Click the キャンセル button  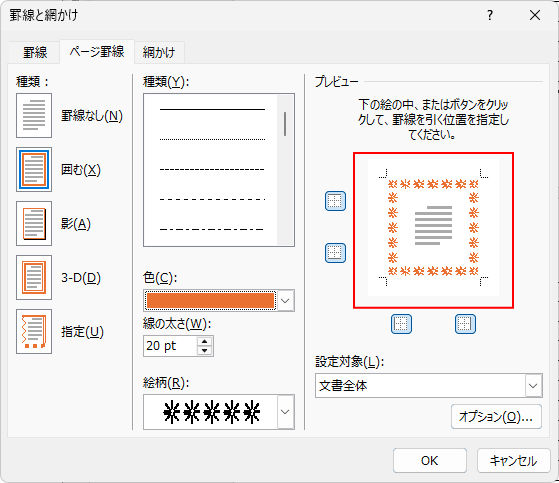coord(513,461)
